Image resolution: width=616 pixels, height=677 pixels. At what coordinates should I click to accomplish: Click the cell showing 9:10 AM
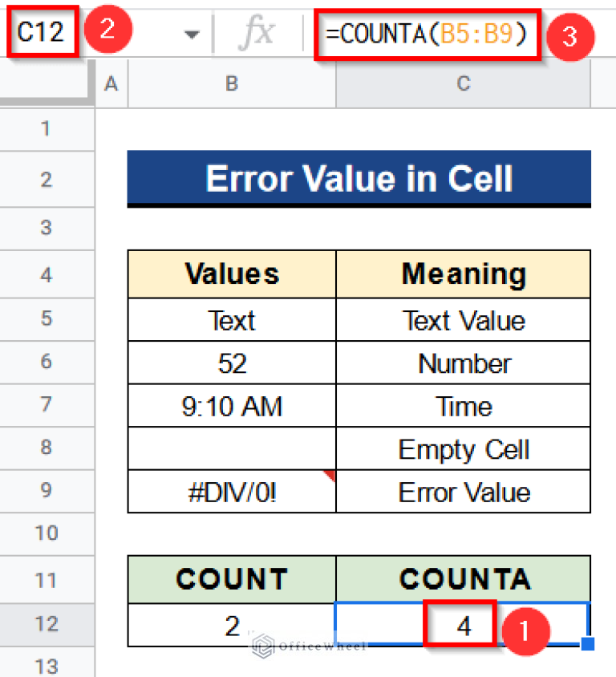pos(231,406)
